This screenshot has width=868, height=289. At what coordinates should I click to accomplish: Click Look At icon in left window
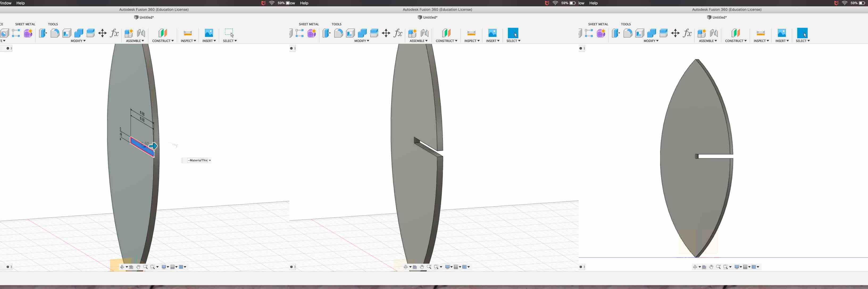(131, 267)
